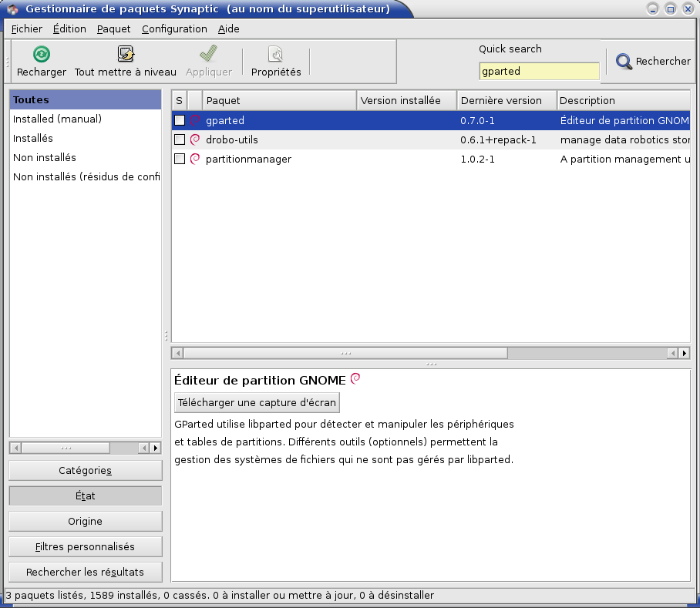Screen dimensions: 700x608
Task: Toggle the gparted package checkbox
Action: (180, 120)
